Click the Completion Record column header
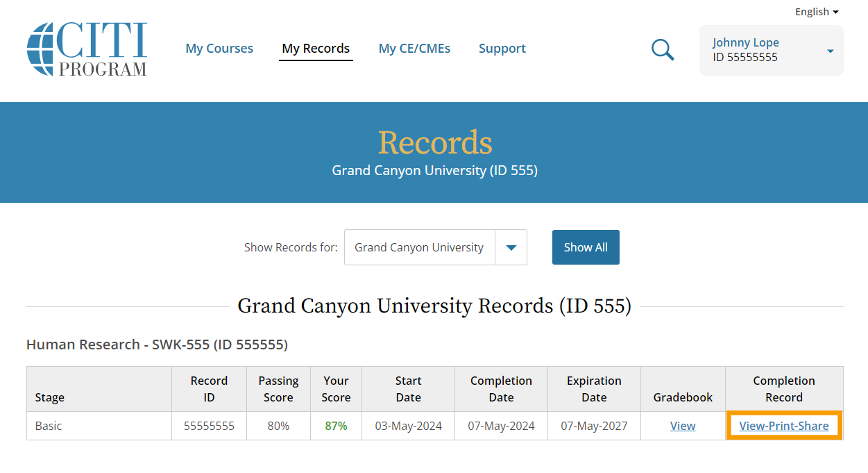 pyautogui.click(x=784, y=389)
